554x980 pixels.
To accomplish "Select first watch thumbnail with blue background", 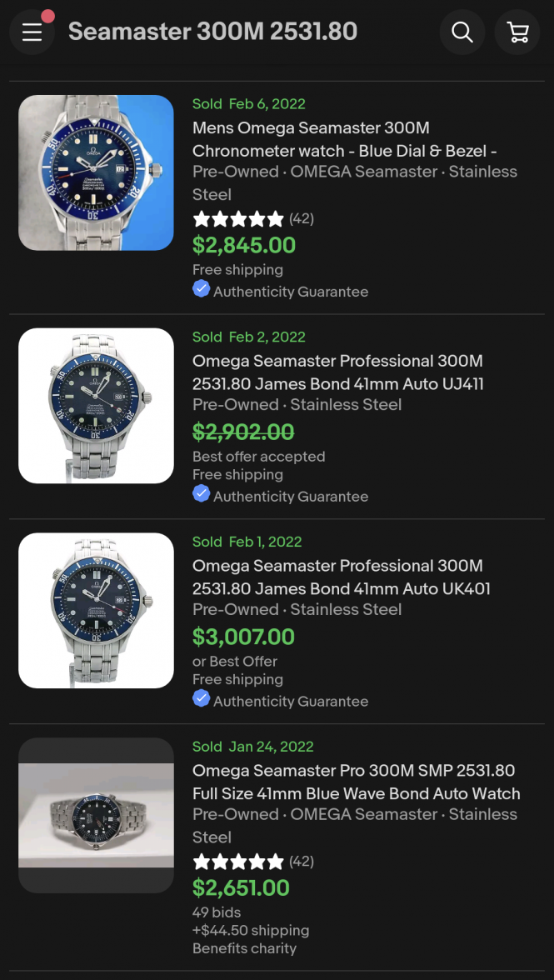I will point(96,172).
